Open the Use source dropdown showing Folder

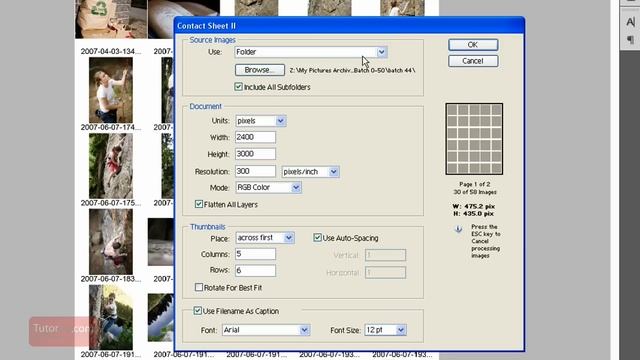[x=311, y=52]
